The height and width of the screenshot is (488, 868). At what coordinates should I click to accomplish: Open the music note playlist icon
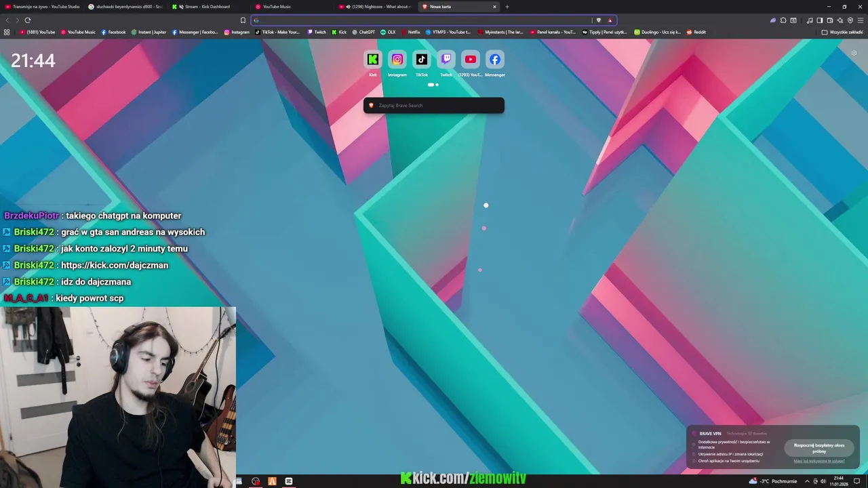coord(810,20)
